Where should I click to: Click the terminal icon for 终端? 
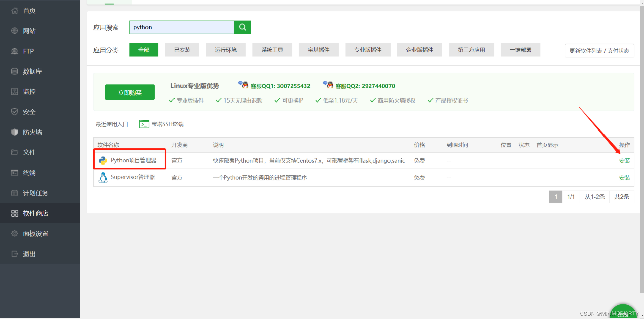(15, 173)
